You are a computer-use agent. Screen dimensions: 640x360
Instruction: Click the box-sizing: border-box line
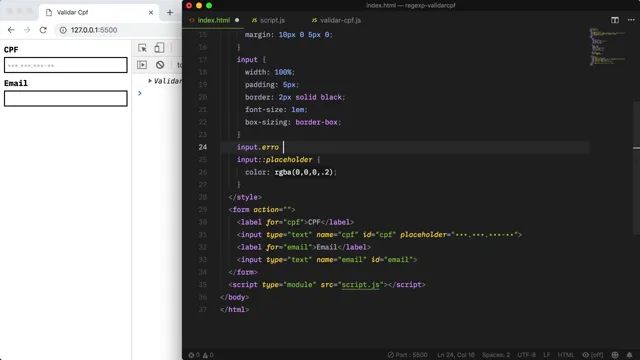[293, 122]
